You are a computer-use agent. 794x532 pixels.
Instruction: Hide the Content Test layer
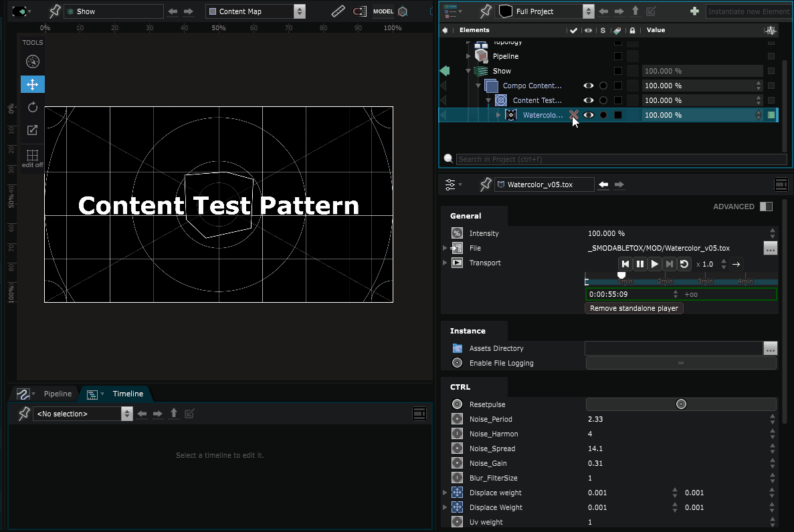point(589,100)
